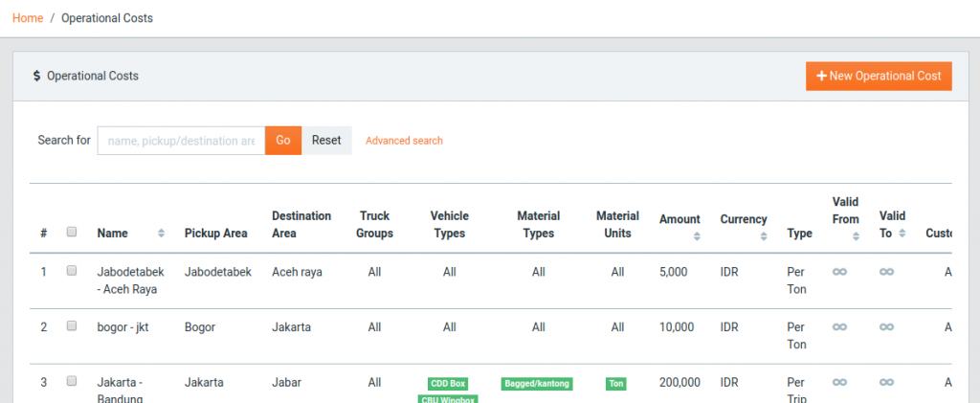This screenshot has height=403, width=980.
Task: Click Operational Costs breadcrumb text
Action: [107, 18]
